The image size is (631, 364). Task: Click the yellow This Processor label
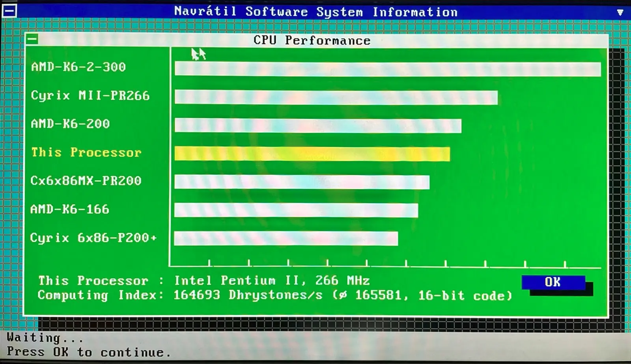(x=86, y=152)
